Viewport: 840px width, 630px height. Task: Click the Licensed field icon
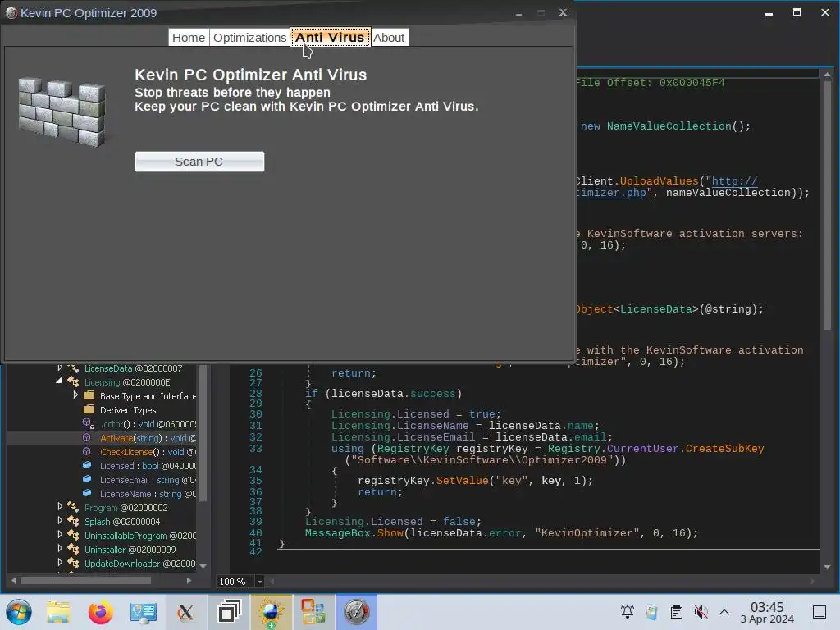point(87,466)
